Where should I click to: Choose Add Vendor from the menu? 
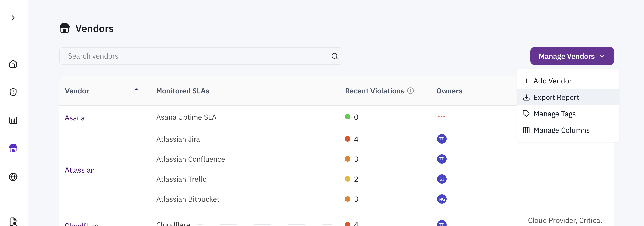click(568, 81)
